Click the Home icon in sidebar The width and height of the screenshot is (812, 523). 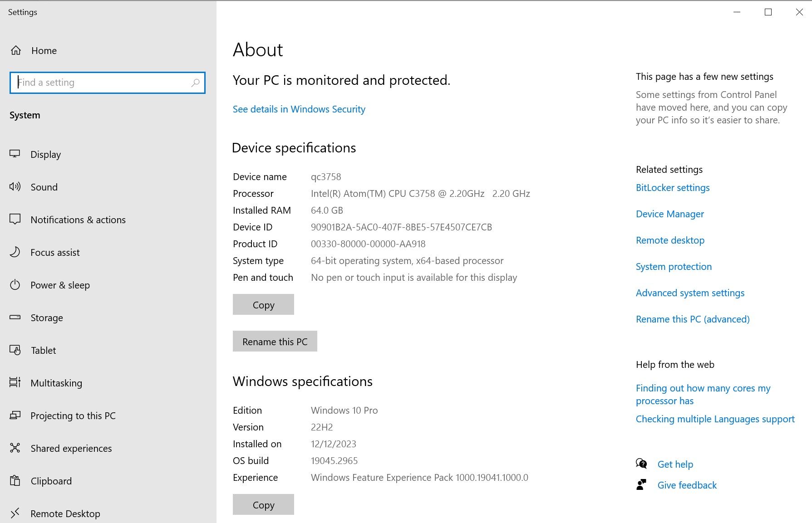point(16,50)
